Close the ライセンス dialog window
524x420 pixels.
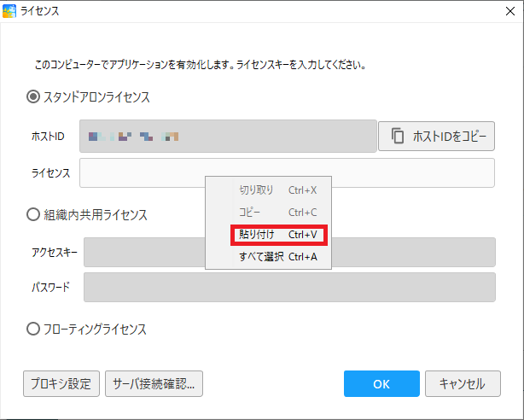(510, 11)
